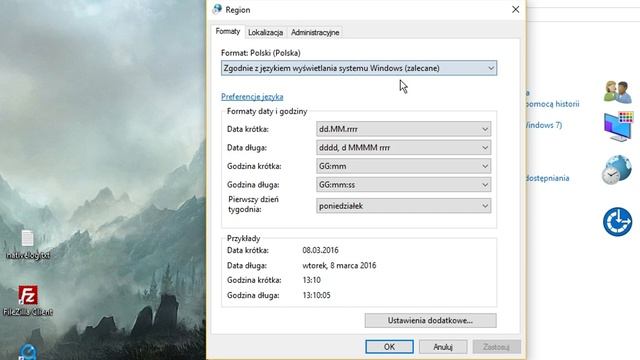Click the Zastosuj button

pos(496,347)
